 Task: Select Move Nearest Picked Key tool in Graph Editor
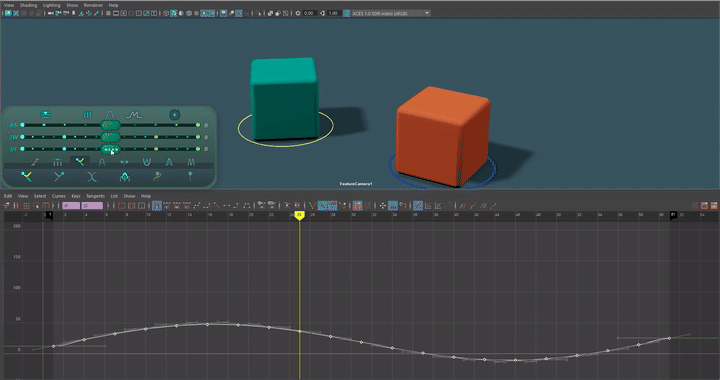[x=6, y=206]
